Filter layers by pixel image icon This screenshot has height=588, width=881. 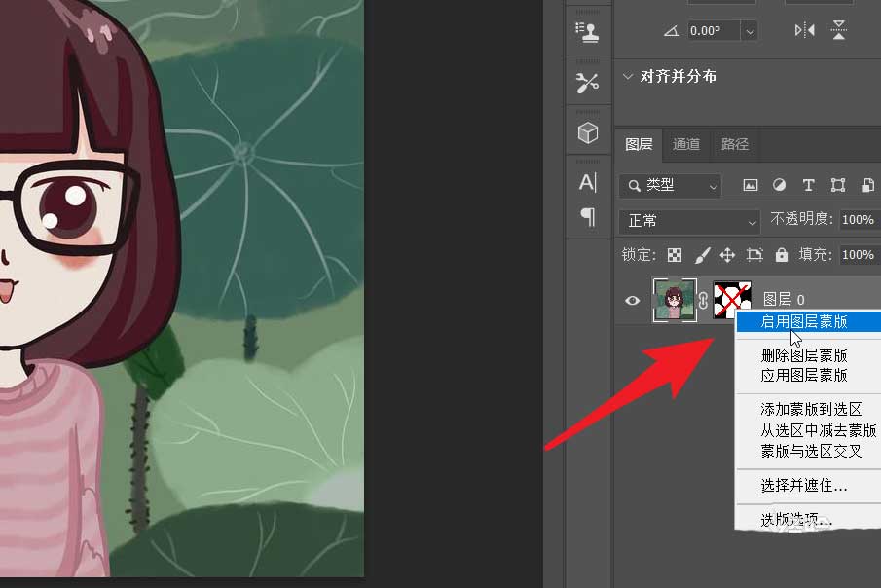(x=751, y=185)
